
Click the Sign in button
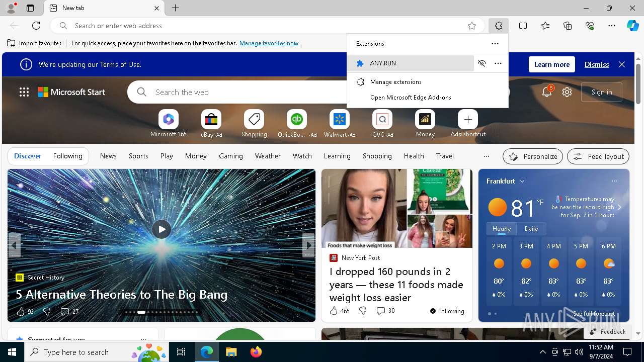tap(602, 92)
